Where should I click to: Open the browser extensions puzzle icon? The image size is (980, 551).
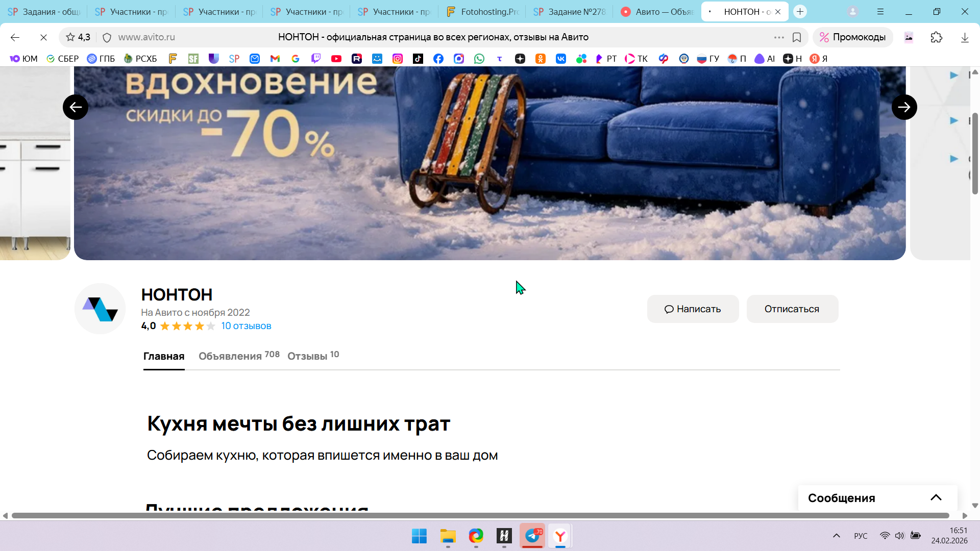[x=936, y=37]
